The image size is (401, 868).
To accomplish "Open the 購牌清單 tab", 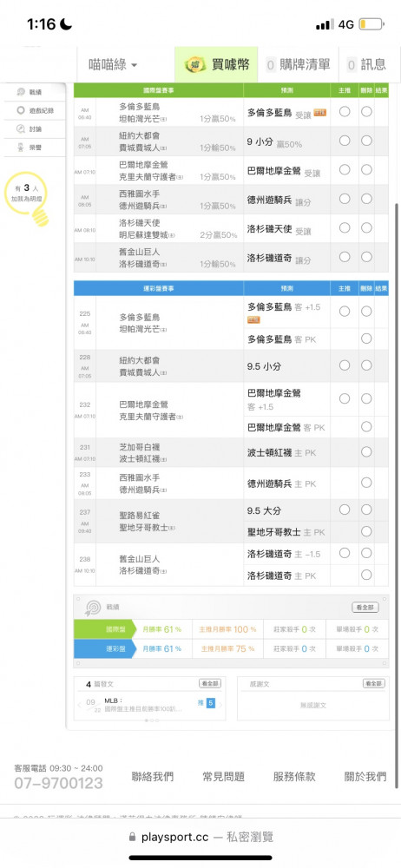I will [x=298, y=65].
